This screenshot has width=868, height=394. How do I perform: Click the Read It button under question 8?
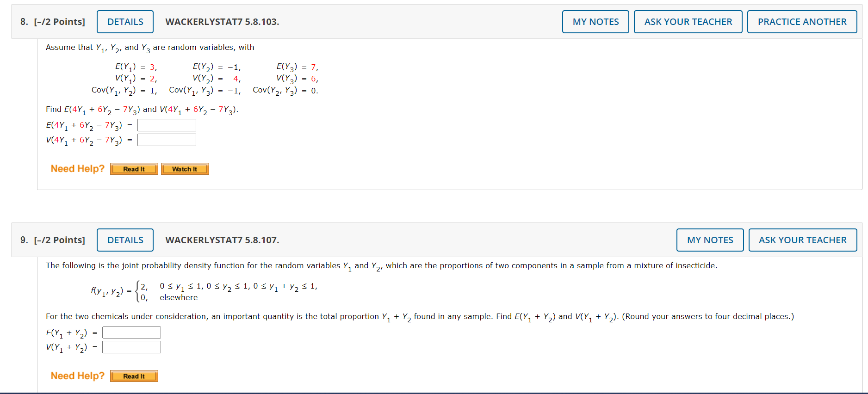tap(133, 168)
